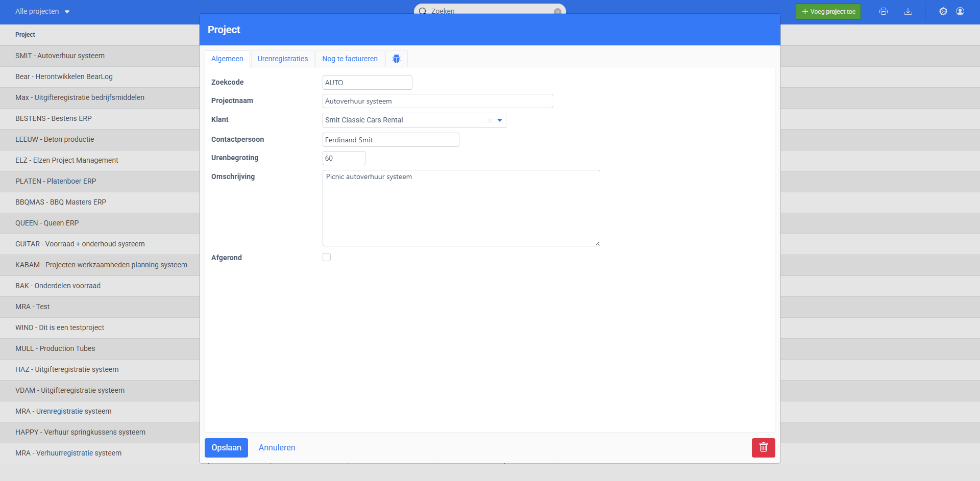Click the download icon in header
The width and height of the screenshot is (980, 481).
point(908,11)
